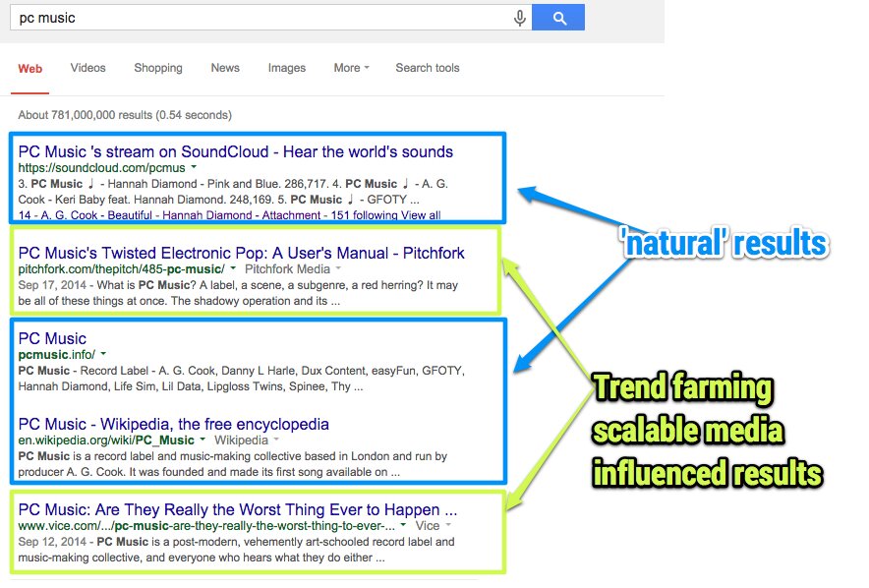
Task: Expand arrow next to en.wikipedia.org URL
Action: click(203, 440)
